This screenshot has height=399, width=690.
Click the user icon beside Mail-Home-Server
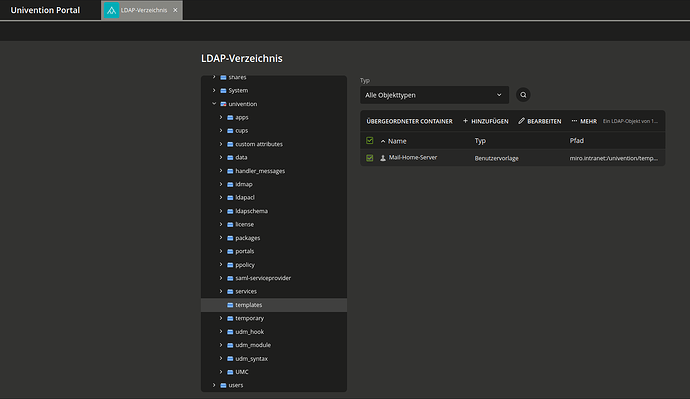click(383, 158)
